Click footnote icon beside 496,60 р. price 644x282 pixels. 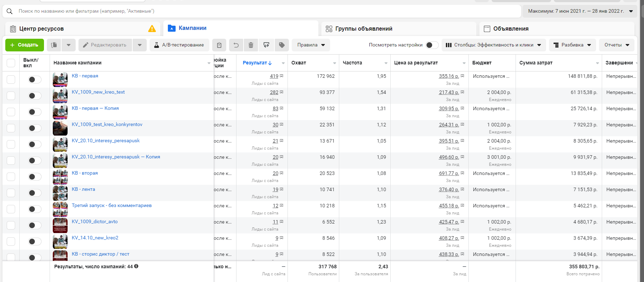(462, 157)
